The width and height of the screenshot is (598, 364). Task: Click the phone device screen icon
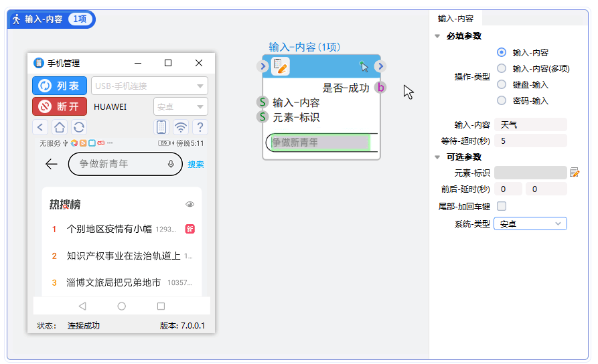pos(161,127)
